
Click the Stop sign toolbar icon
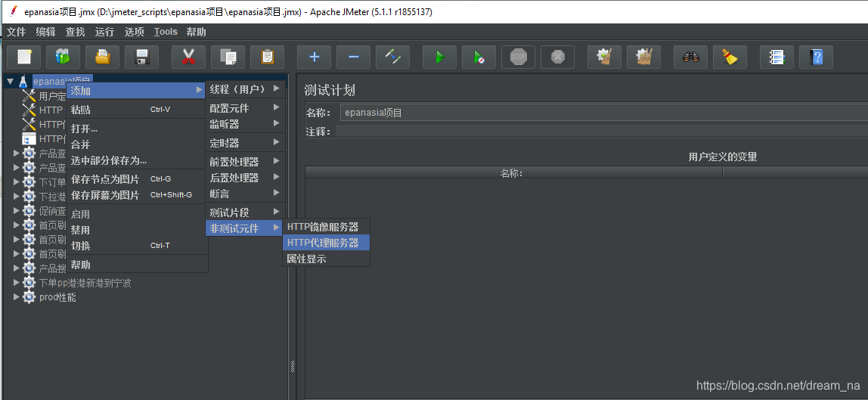click(x=519, y=57)
